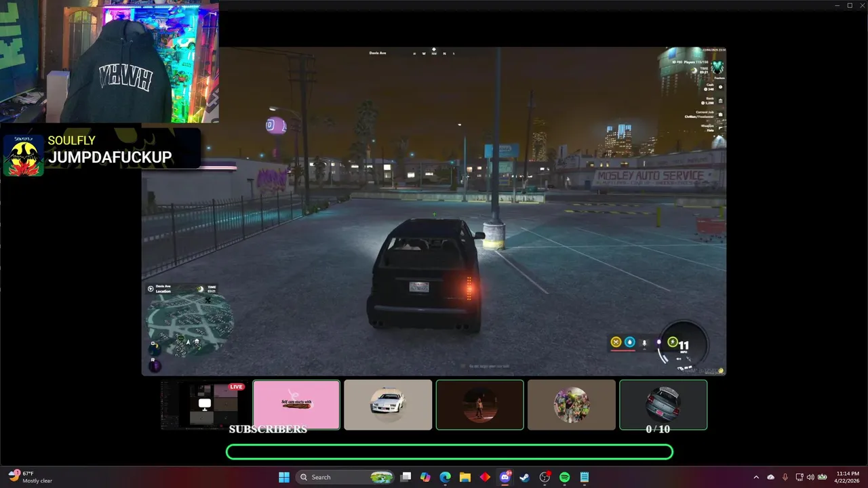This screenshot has height=488, width=868.
Task: Click the in-game minimap
Action: click(191, 325)
